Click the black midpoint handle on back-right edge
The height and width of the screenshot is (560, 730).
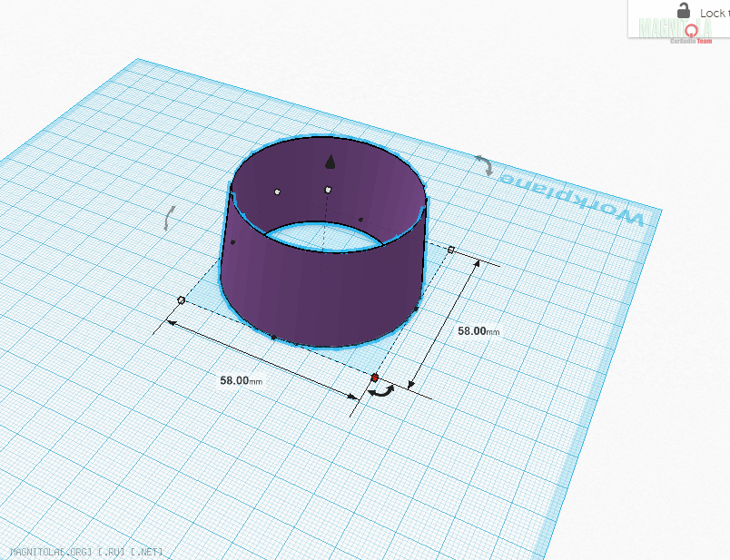coord(360,220)
